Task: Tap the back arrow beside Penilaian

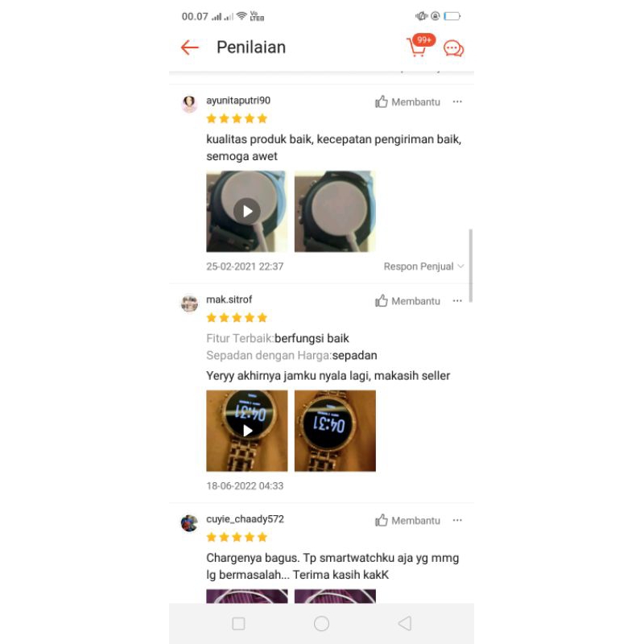Action: click(x=189, y=47)
